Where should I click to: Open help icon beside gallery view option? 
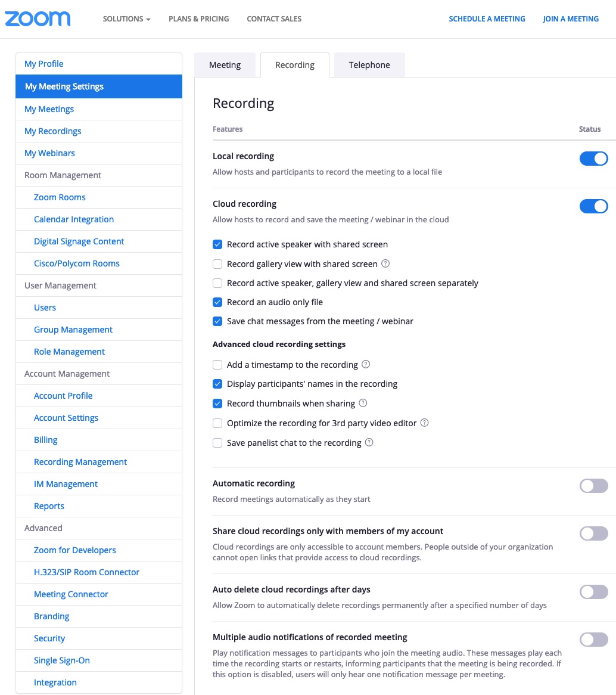pos(385,263)
